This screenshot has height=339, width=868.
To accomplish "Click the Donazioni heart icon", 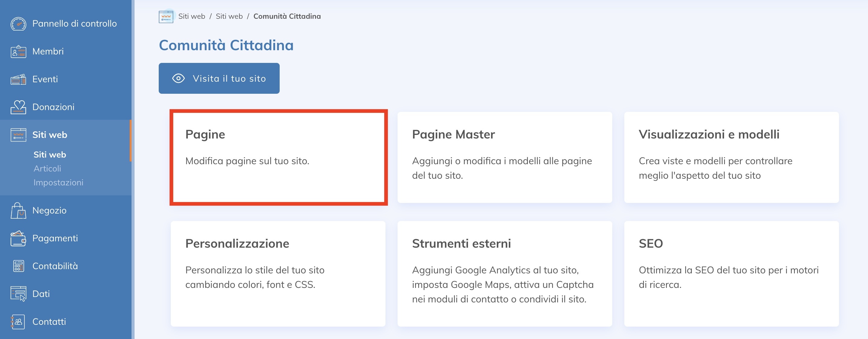I will click(18, 107).
